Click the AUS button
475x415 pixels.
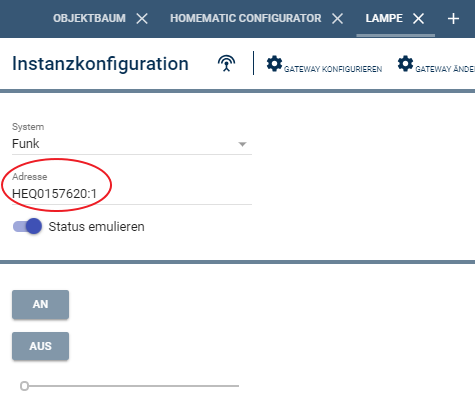click(40, 346)
